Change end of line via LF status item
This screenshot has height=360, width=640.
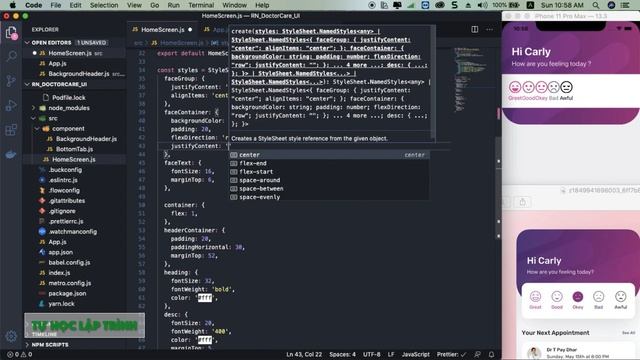point(391,354)
